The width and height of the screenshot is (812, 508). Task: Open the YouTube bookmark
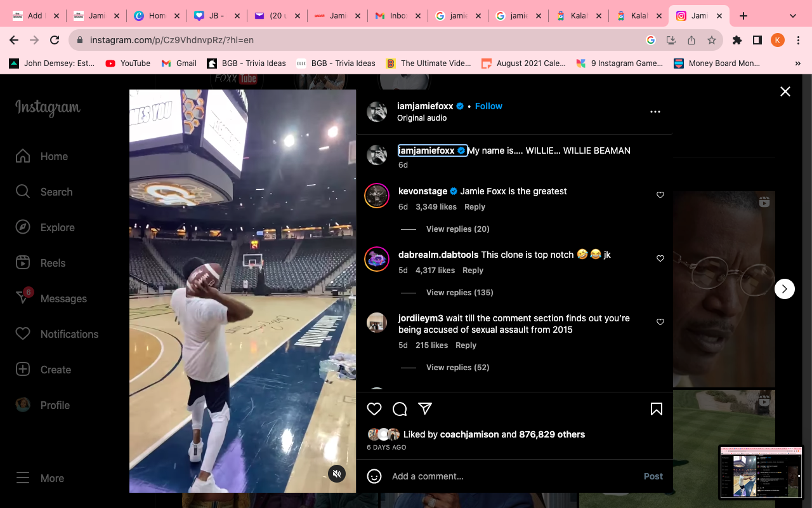[x=128, y=63]
